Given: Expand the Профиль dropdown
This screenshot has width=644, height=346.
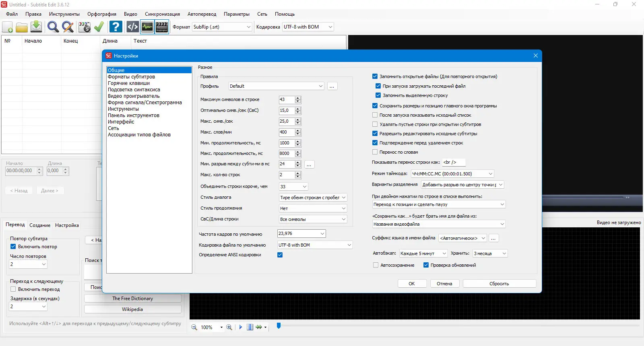Looking at the screenshot, I should 276,86.
